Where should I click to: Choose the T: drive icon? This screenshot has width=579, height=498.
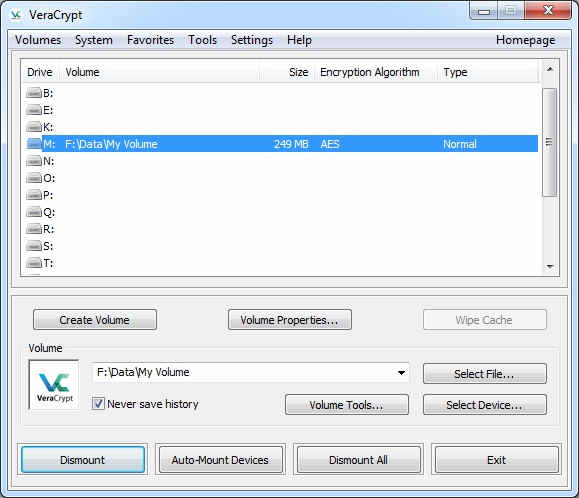(34, 263)
